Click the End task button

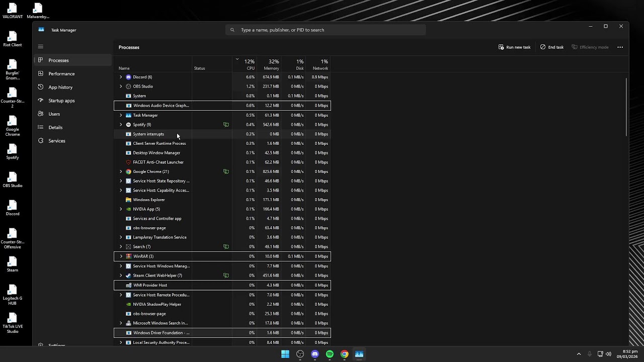pos(552,47)
